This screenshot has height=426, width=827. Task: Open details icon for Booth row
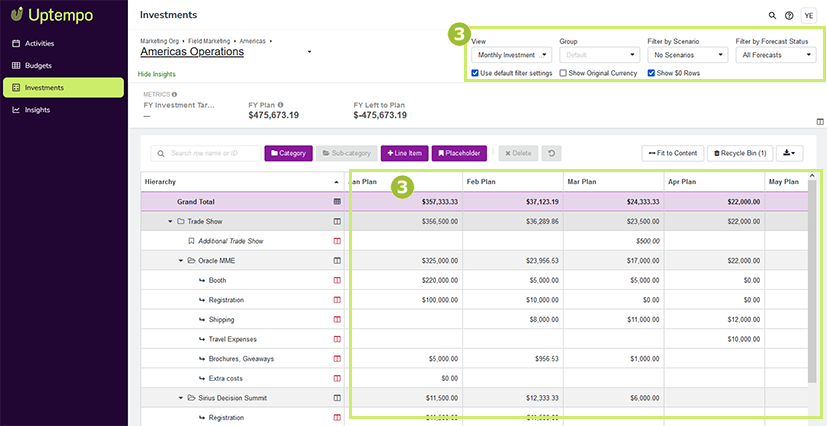[x=337, y=280]
